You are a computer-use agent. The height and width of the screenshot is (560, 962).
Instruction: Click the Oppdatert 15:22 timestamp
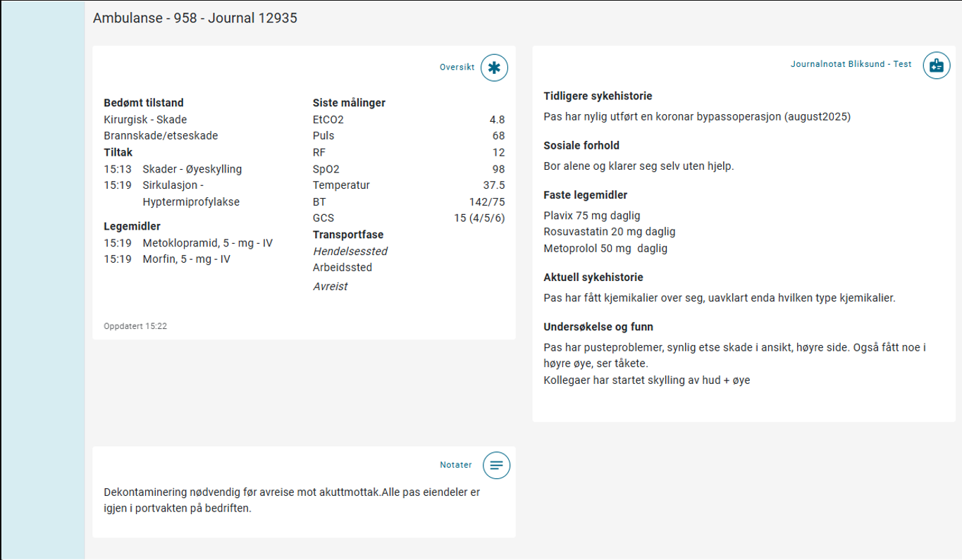135,327
